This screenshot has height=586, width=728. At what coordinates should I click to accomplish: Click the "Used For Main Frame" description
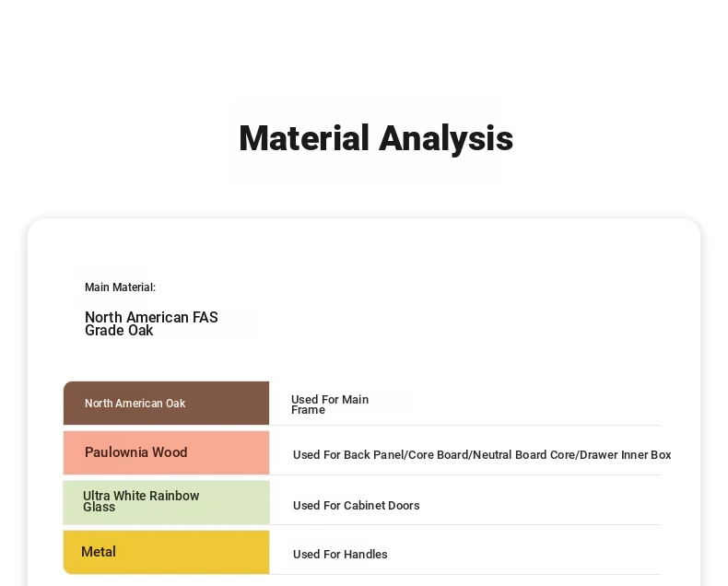pos(329,404)
